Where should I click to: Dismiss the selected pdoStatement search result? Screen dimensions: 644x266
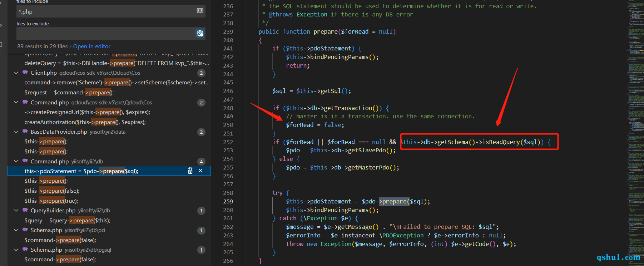tap(200, 171)
